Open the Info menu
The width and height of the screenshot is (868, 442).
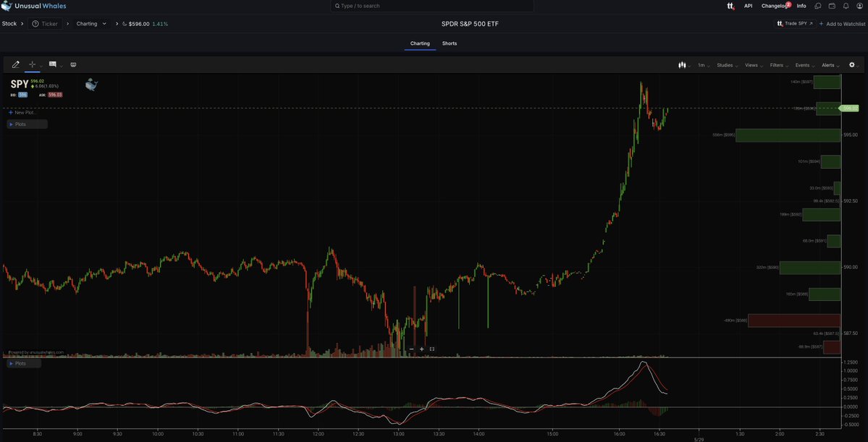pos(801,6)
